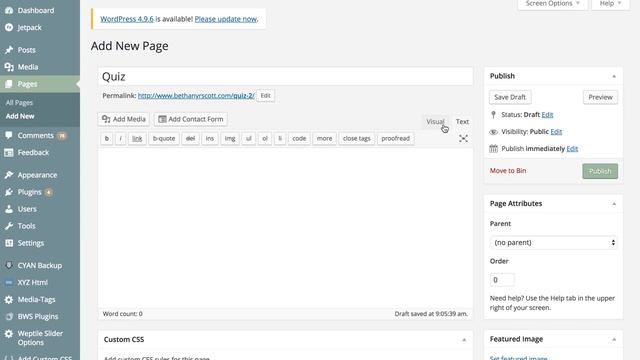The image size is (640, 360).
Task: Click the ins quicktag button
Action: click(210, 138)
